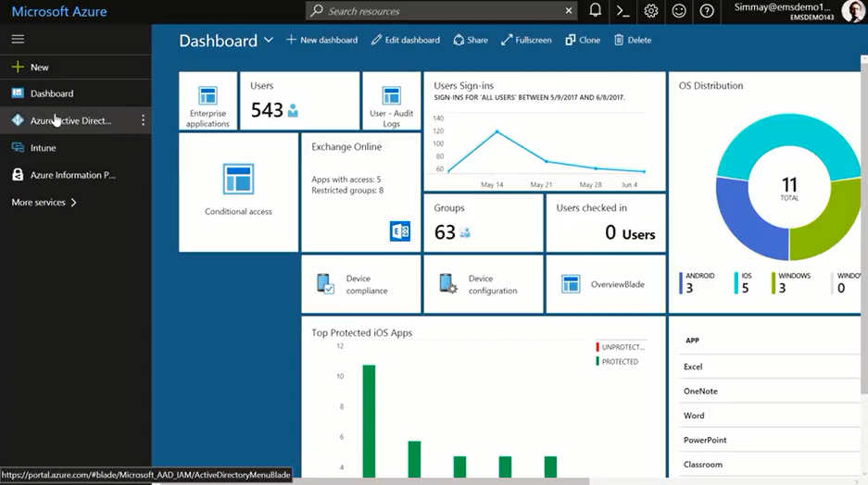Screen dimensions: 868x485
Task: Click Edit dashboard button
Action: (x=406, y=40)
